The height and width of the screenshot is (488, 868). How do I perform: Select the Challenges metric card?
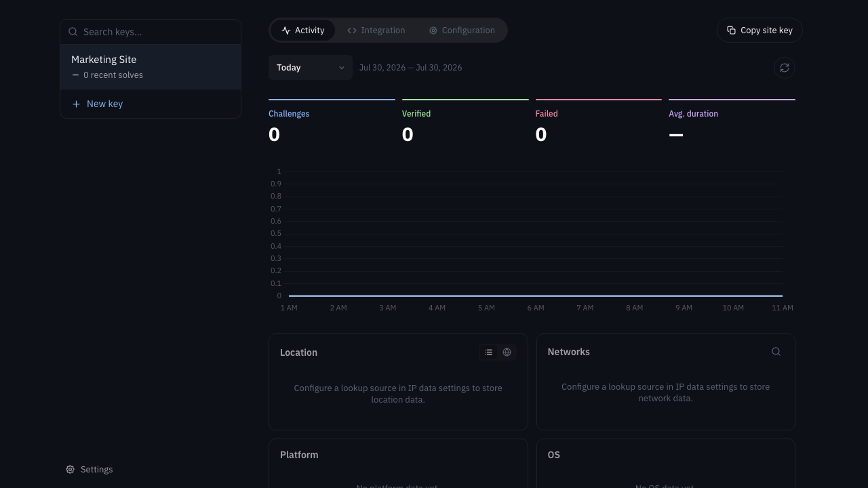coord(332,122)
